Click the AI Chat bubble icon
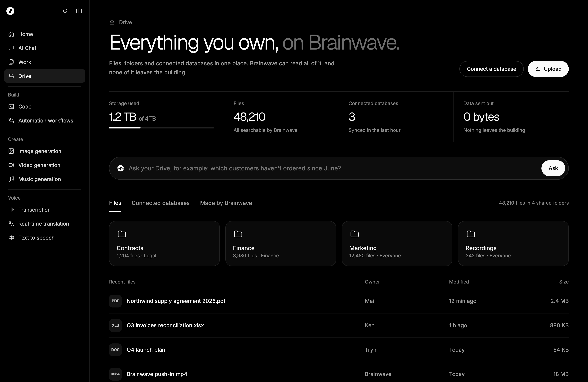588x382 pixels. coord(11,48)
